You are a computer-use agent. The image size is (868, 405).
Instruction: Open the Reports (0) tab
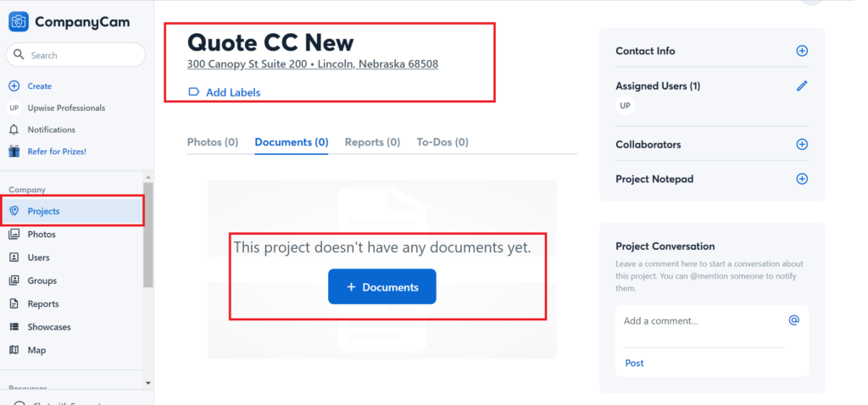point(372,142)
